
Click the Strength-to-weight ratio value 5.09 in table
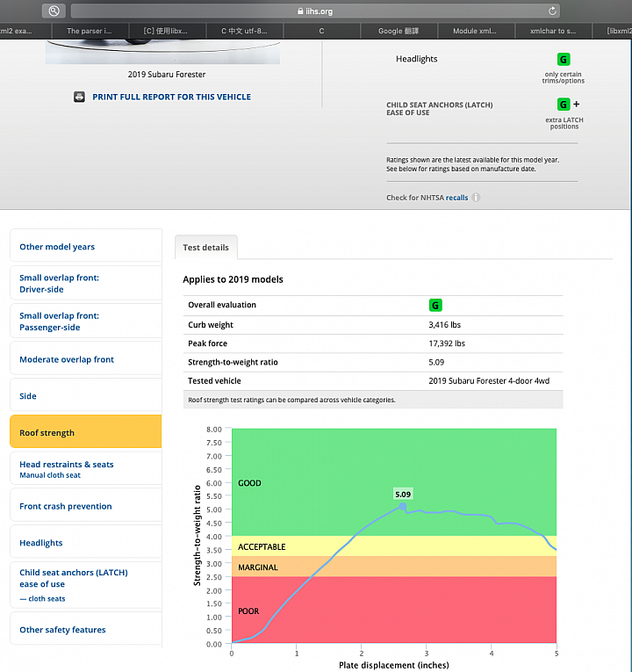(x=436, y=362)
